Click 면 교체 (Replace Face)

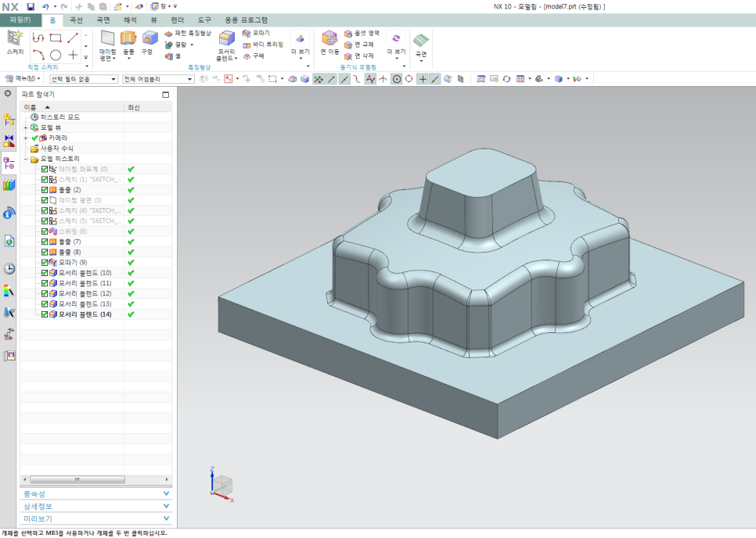point(359,45)
